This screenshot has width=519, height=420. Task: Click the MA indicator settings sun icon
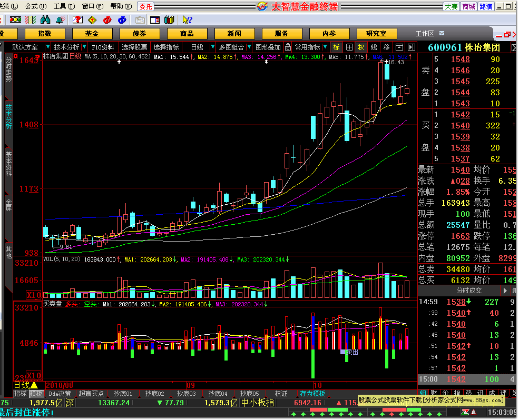(15, 56)
